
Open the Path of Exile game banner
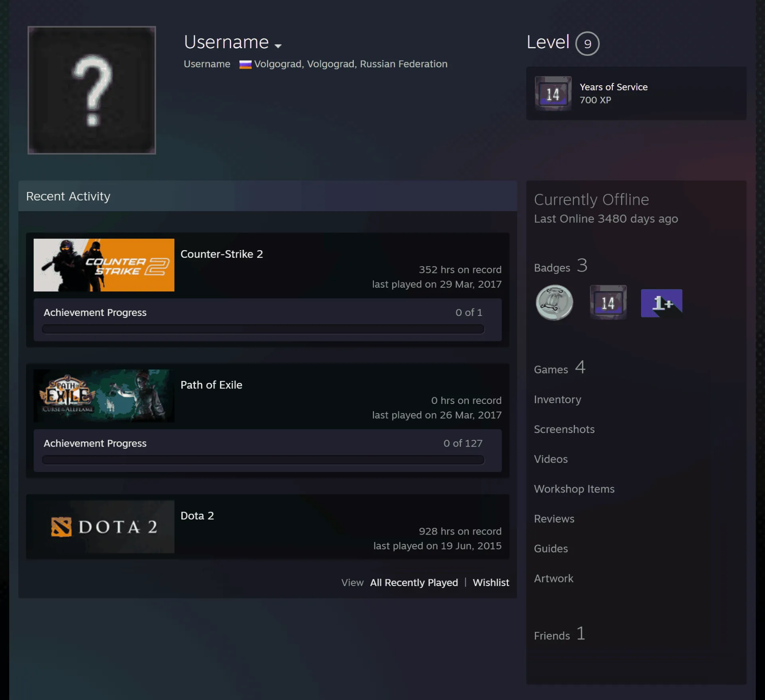click(104, 396)
